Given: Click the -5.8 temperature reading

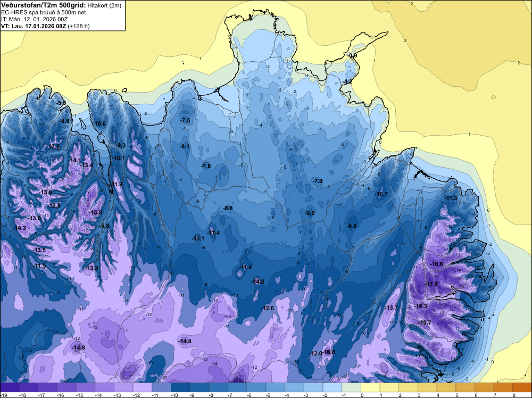Looking at the screenshot, I should (104, 226).
